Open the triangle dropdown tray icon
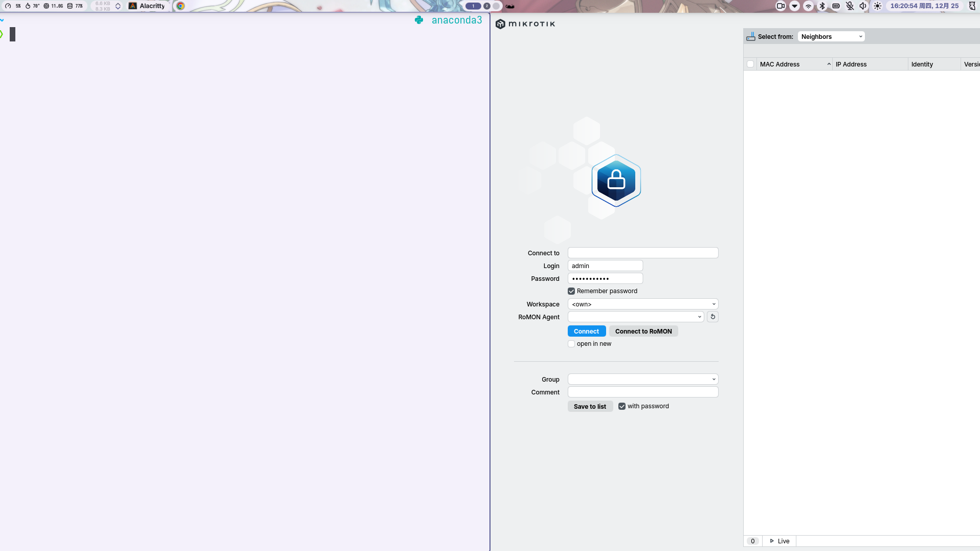 pos(794,6)
